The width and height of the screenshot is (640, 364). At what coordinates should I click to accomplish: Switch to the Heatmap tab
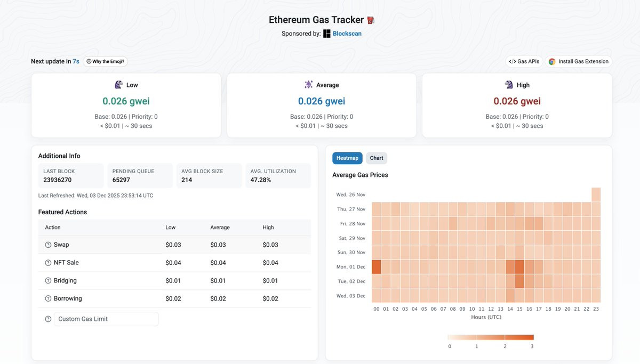[x=347, y=158]
